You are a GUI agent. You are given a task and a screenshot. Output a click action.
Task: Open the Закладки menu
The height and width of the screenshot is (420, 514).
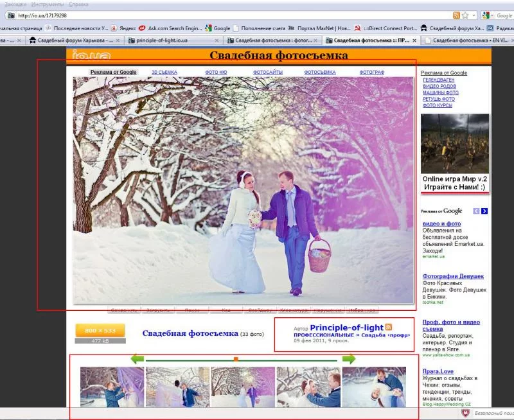pos(15,4)
